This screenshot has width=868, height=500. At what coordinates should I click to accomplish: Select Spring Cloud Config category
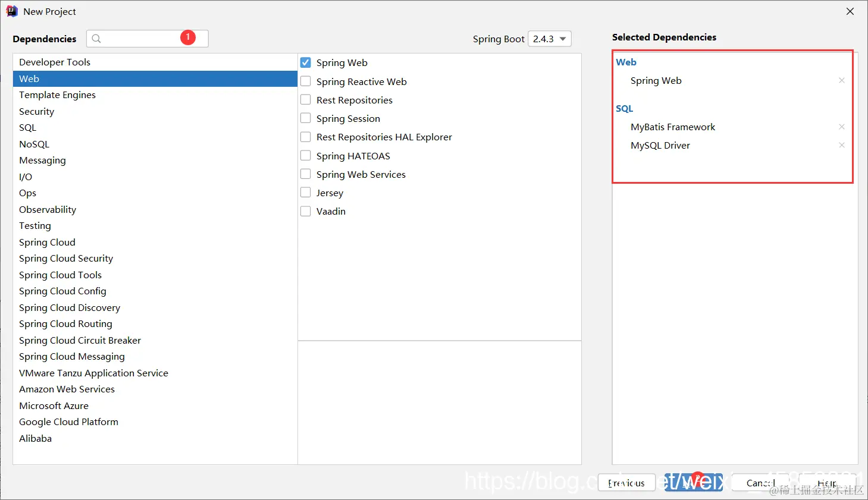(155, 291)
